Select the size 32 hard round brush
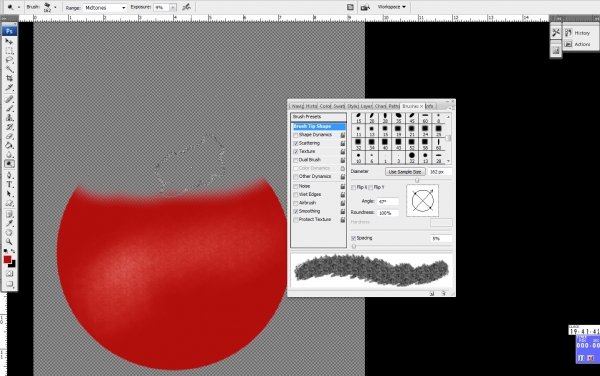Image resolution: width=600 pixels, height=376 pixels. 412,157
